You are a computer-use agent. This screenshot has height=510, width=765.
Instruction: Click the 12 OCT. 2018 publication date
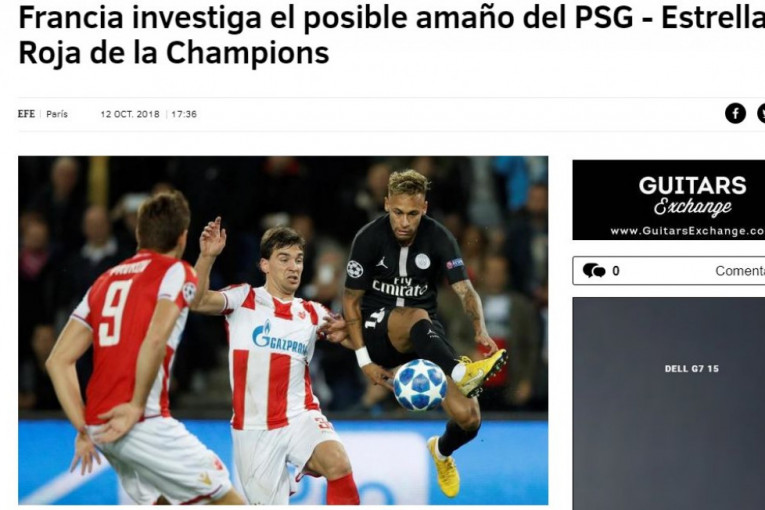click(130, 114)
